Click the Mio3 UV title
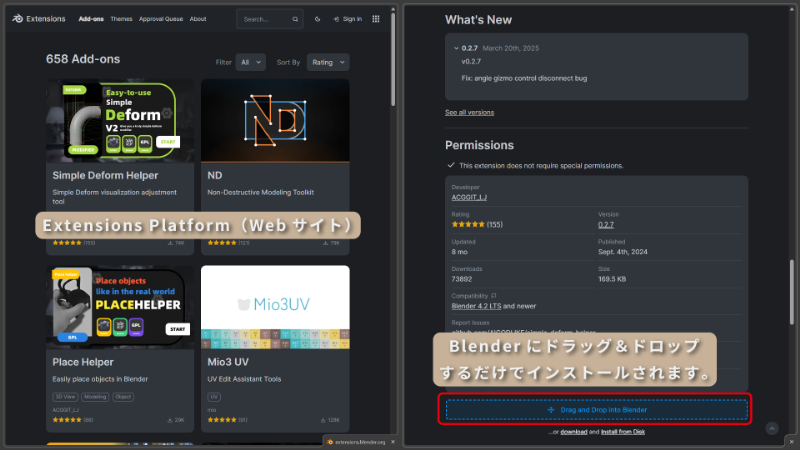This screenshot has width=800, height=450. [228, 362]
